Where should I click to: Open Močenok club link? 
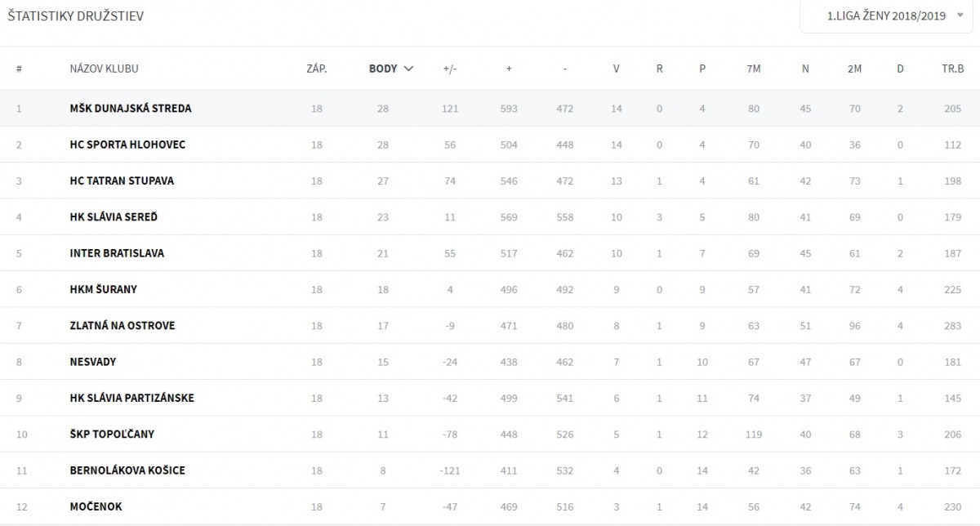point(96,506)
